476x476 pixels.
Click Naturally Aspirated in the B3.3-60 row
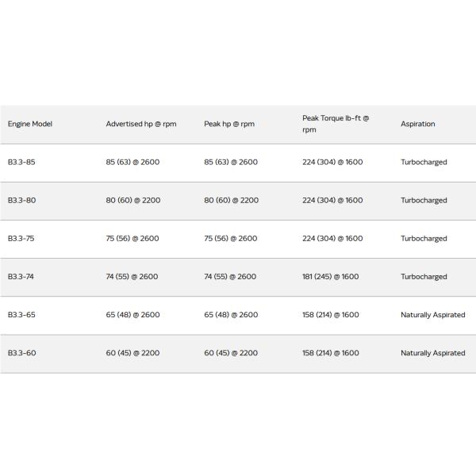point(432,353)
